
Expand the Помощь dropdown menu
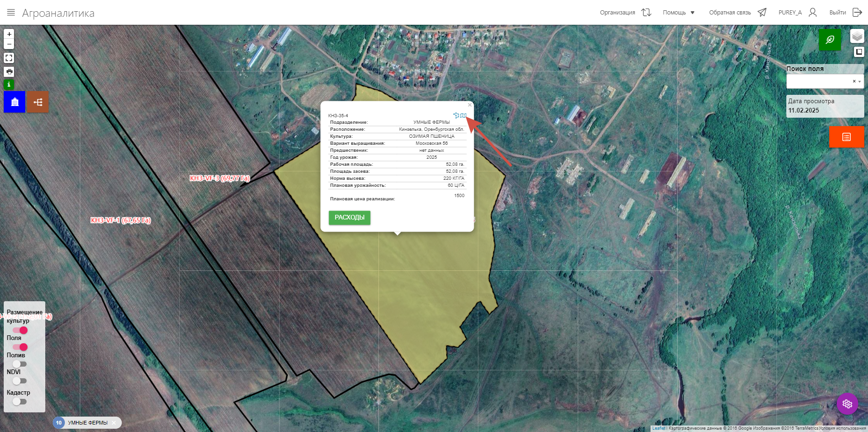click(x=679, y=13)
